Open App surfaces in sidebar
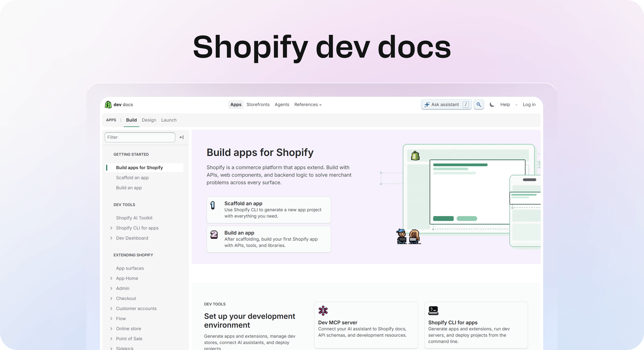This screenshot has width=644, height=350. [130, 268]
